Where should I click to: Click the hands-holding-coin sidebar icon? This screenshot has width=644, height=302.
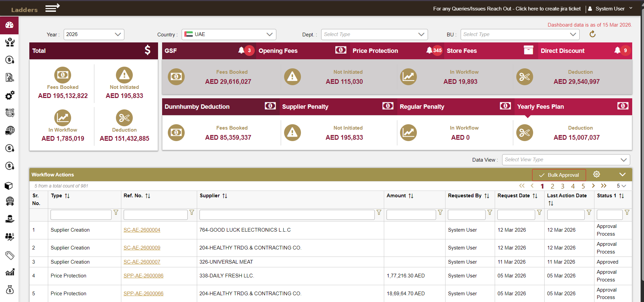(x=10, y=42)
